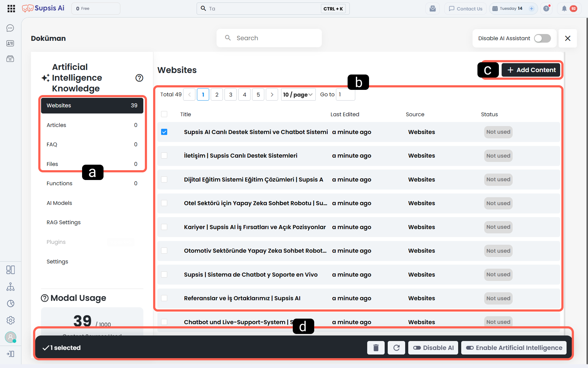
Task: Open the settings gear sidebar icon
Action: point(10,320)
